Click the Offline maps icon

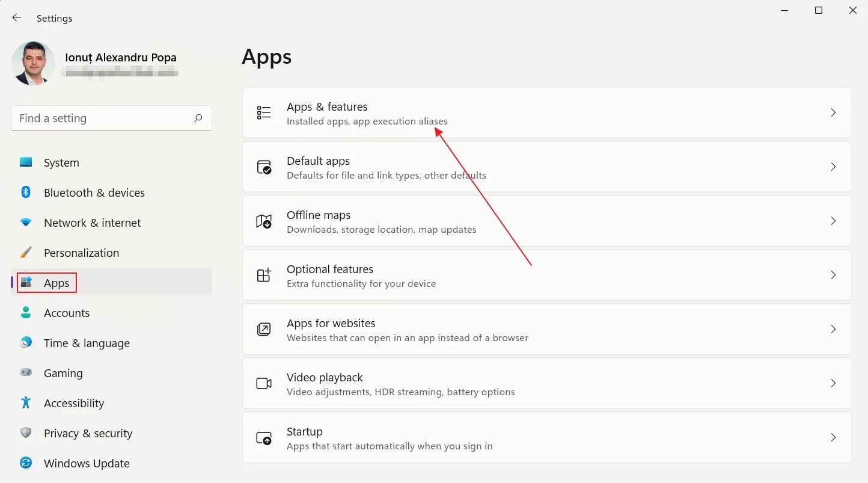pos(264,221)
